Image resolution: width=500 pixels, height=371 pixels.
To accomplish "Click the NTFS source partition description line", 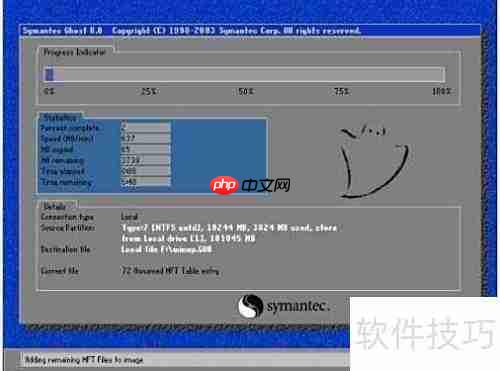I will coord(229,228).
